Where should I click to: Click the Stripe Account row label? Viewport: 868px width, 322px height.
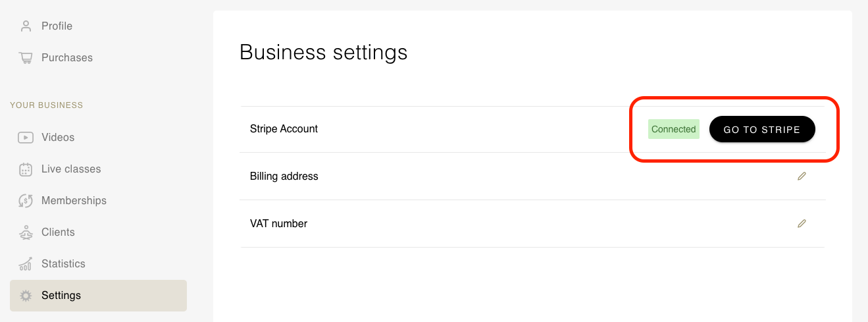[284, 129]
